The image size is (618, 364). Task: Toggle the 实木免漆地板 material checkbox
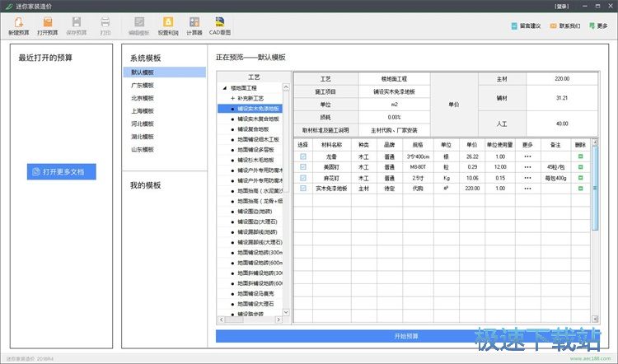[303, 189]
